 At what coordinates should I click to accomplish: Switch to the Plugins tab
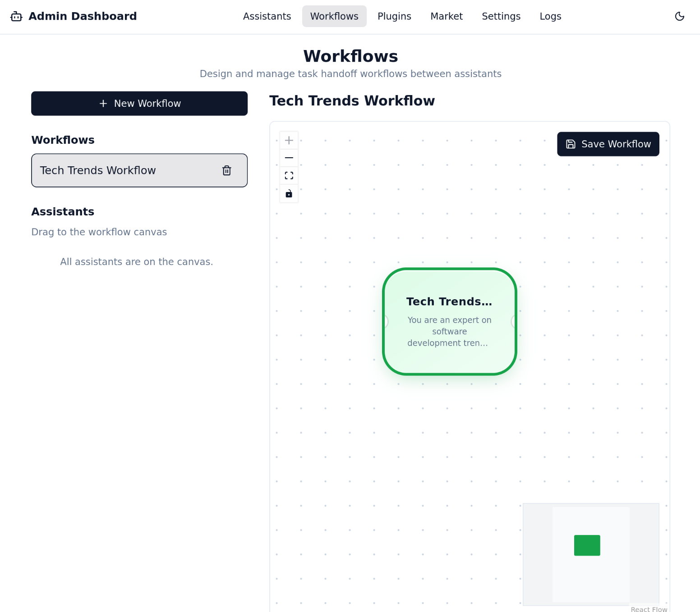[394, 17]
